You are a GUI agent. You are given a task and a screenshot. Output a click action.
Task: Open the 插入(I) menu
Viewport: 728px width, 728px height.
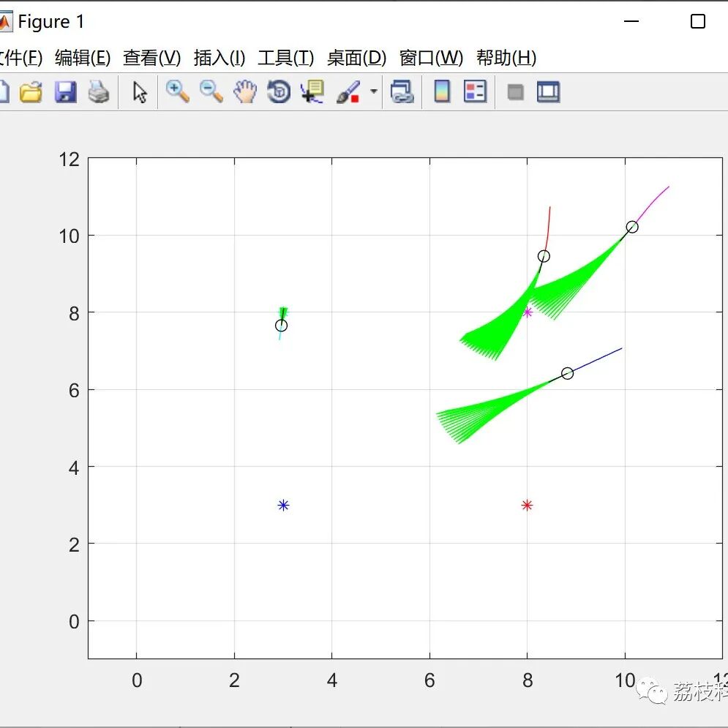pyautogui.click(x=219, y=58)
